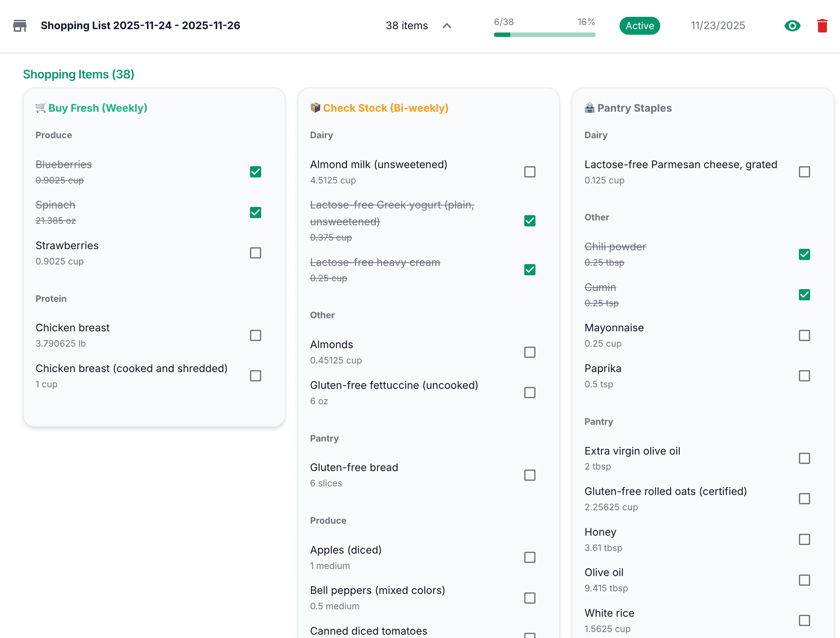
Task: Uncheck the completed Blueberries item
Action: pyautogui.click(x=255, y=172)
